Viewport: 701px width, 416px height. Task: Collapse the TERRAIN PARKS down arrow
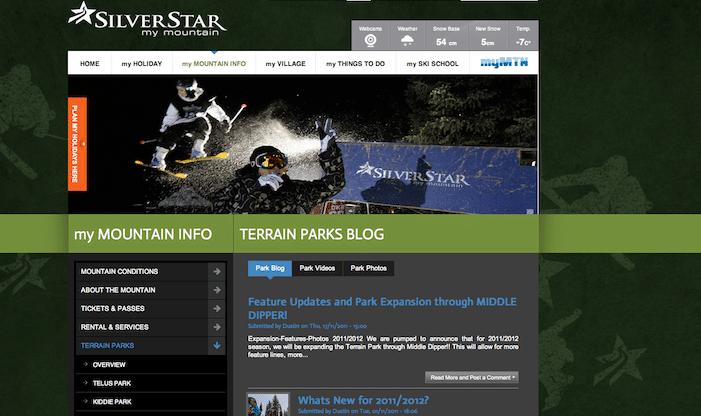click(217, 345)
